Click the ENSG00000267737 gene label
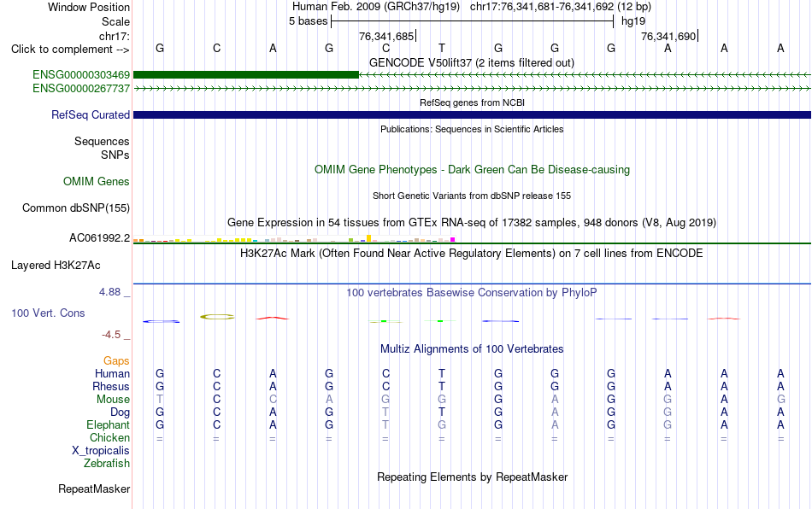Image resolution: width=812 pixels, height=509 pixels. click(x=81, y=89)
